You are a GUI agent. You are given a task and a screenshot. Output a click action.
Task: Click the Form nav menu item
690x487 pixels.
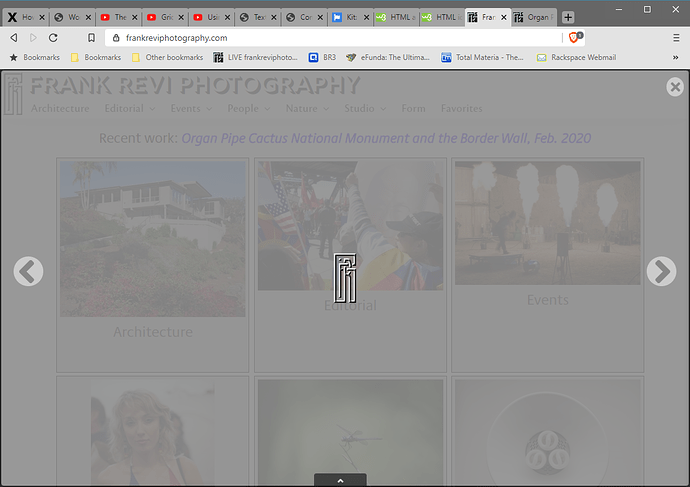click(x=413, y=108)
